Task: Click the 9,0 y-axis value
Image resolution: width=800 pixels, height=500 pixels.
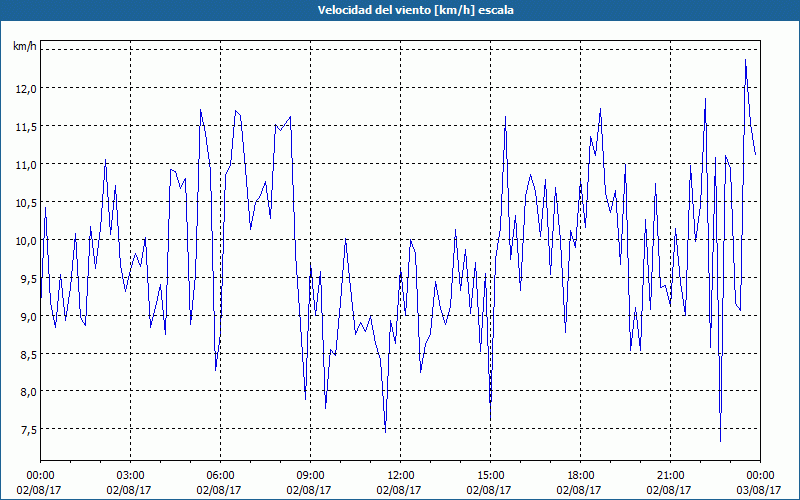Action: pos(29,316)
